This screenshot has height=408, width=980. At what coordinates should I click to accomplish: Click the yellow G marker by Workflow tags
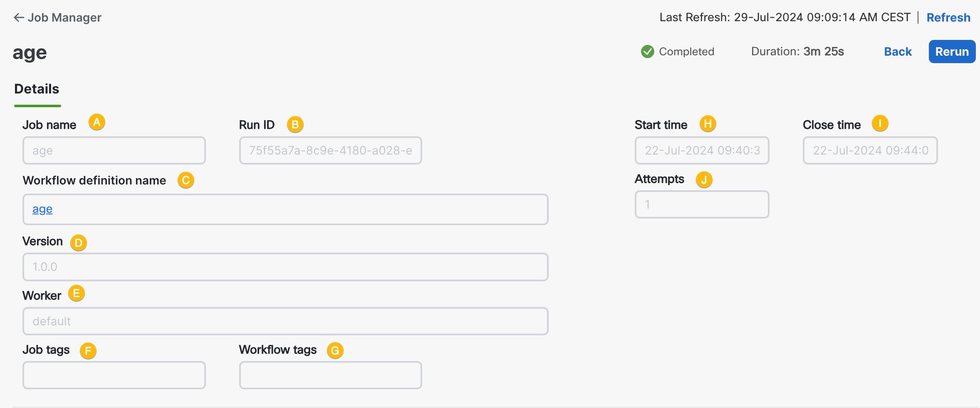click(335, 351)
